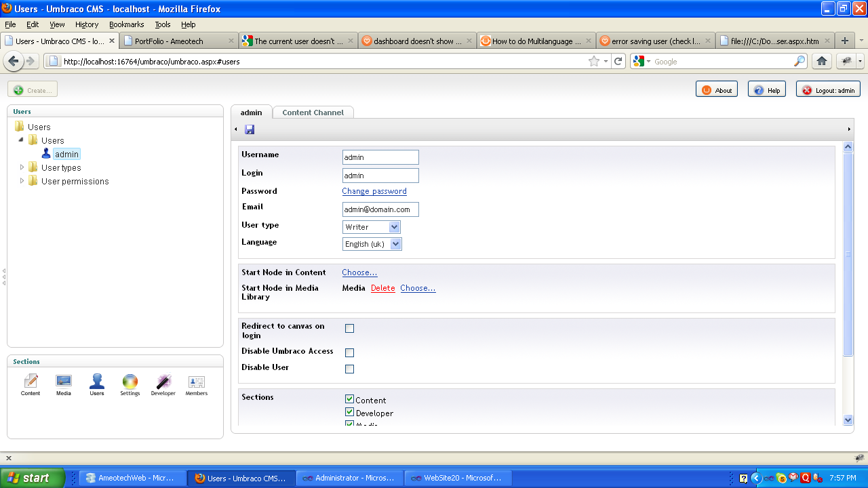This screenshot has width=868, height=488.
Task: Collapse the left panel via side handle
Action: point(3,277)
